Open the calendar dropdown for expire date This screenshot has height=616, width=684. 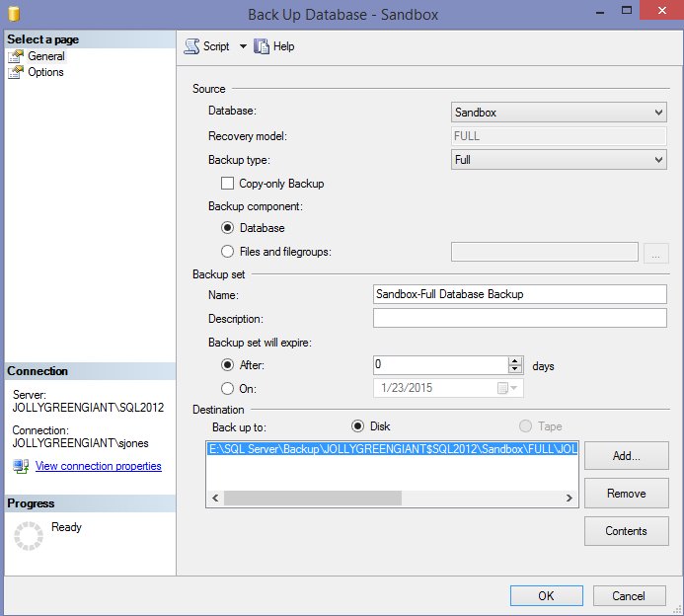coord(507,388)
